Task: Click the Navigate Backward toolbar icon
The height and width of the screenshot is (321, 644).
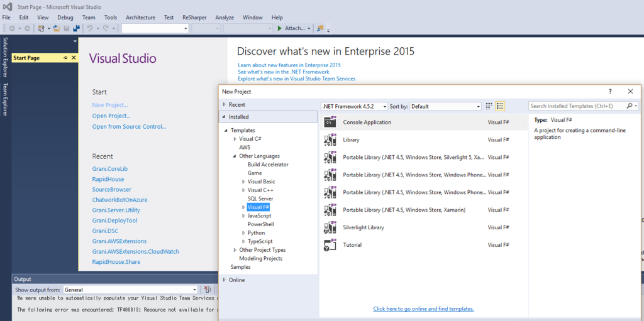Action: [x=12, y=28]
